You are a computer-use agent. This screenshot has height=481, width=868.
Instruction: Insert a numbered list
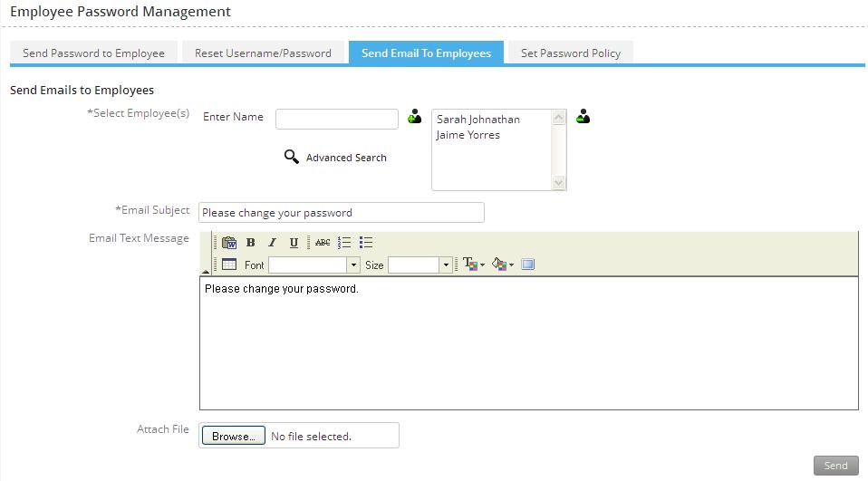[x=344, y=243]
